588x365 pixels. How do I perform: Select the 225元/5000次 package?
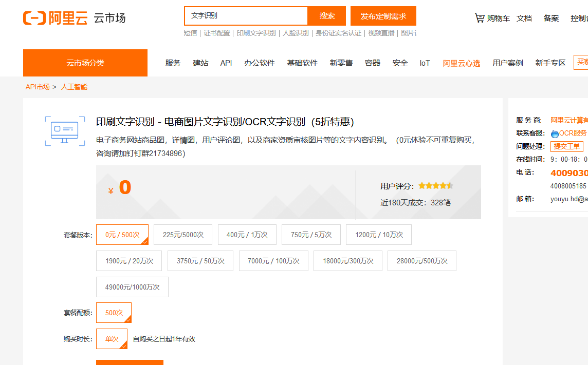click(x=183, y=235)
